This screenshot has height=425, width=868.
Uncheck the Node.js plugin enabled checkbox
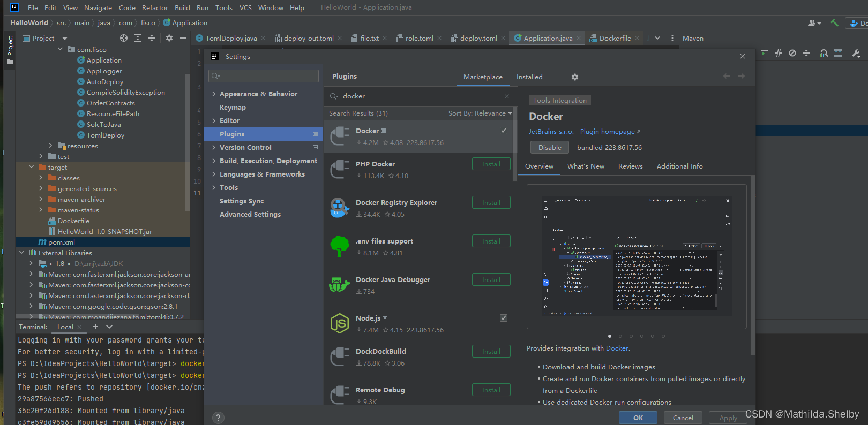click(x=504, y=318)
